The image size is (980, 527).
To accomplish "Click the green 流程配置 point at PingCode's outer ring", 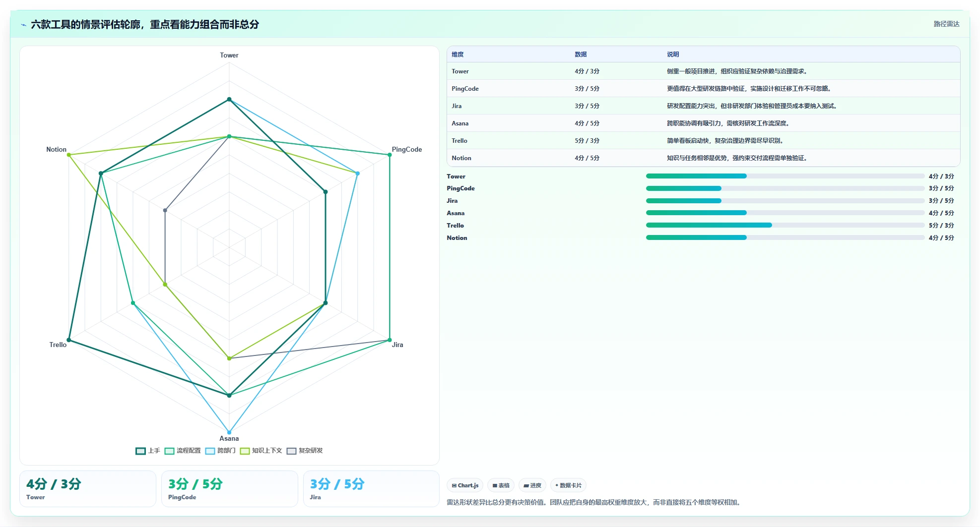I will [x=390, y=155].
